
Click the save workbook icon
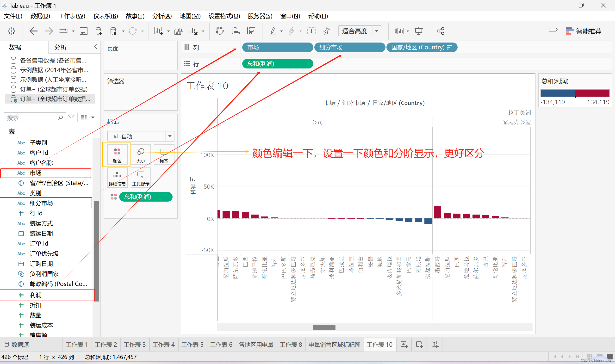(83, 31)
